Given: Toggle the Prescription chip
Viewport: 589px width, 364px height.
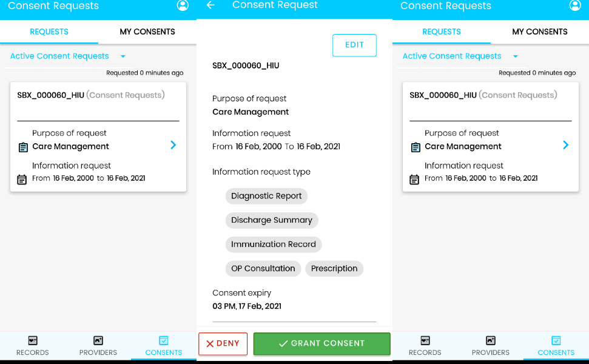Looking at the screenshot, I should [x=334, y=268].
